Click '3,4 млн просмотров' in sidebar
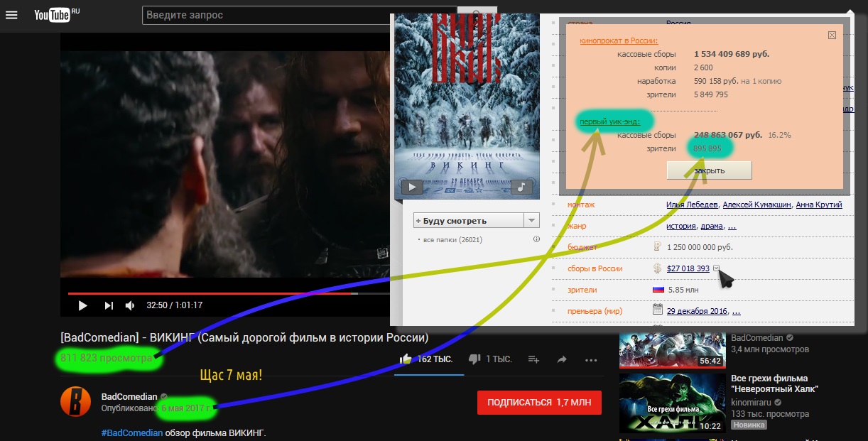 [770, 349]
